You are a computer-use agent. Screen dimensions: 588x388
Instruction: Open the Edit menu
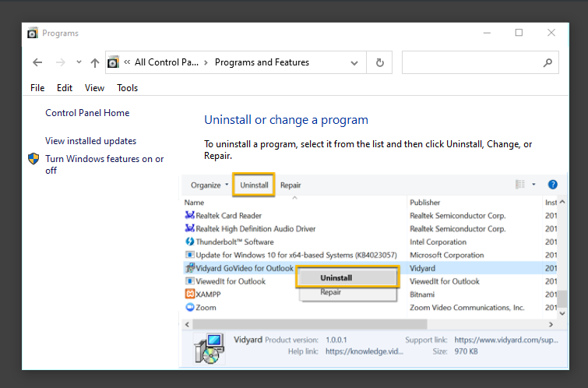coord(65,88)
